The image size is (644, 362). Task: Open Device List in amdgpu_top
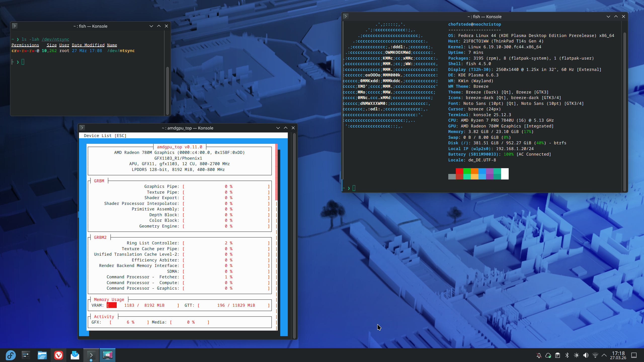(x=105, y=135)
